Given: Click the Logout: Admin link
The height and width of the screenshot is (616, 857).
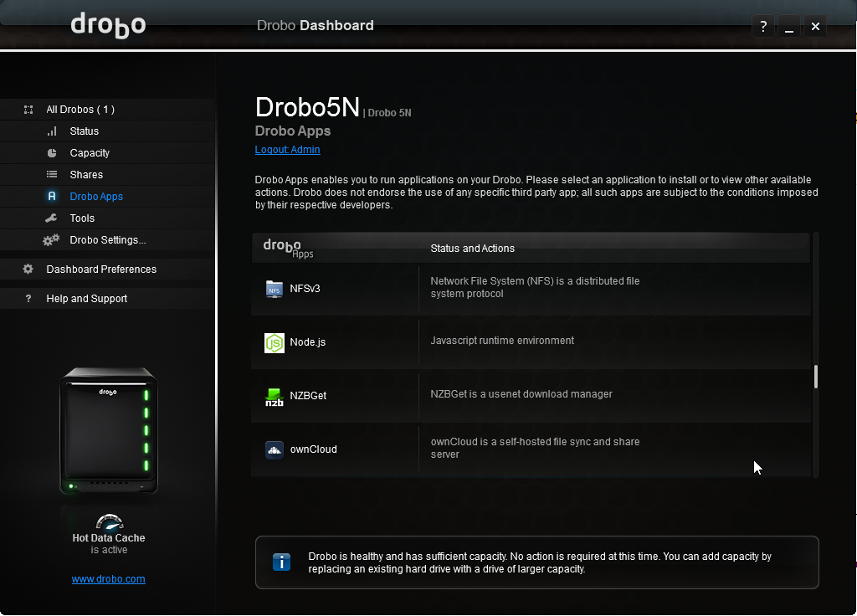Looking at the screenshot, I should tap(287, 150).
